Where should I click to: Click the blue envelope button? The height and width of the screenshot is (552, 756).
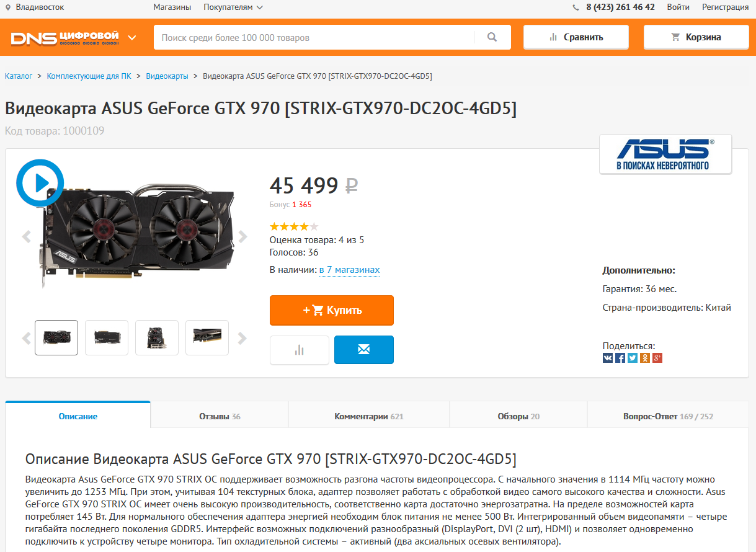(364, 350)
